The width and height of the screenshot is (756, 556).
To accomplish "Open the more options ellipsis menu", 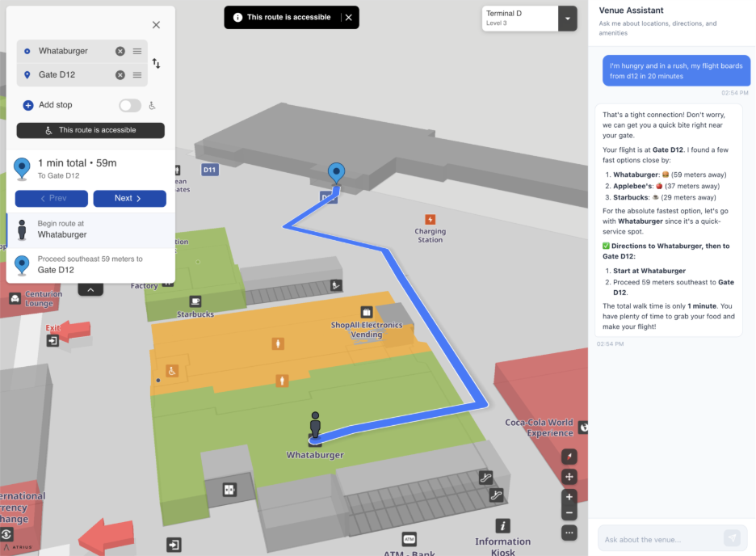I will point(569,533).
